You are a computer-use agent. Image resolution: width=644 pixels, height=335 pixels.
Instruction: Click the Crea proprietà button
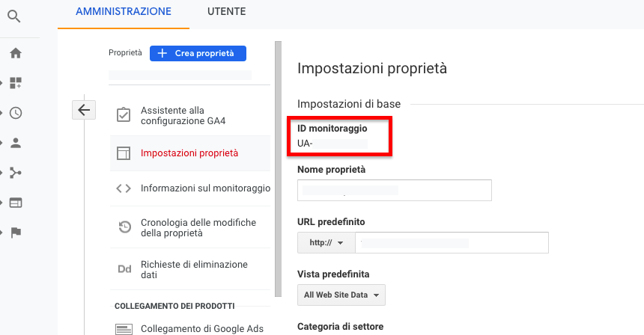pyautogui.click(x=198, y=53)
